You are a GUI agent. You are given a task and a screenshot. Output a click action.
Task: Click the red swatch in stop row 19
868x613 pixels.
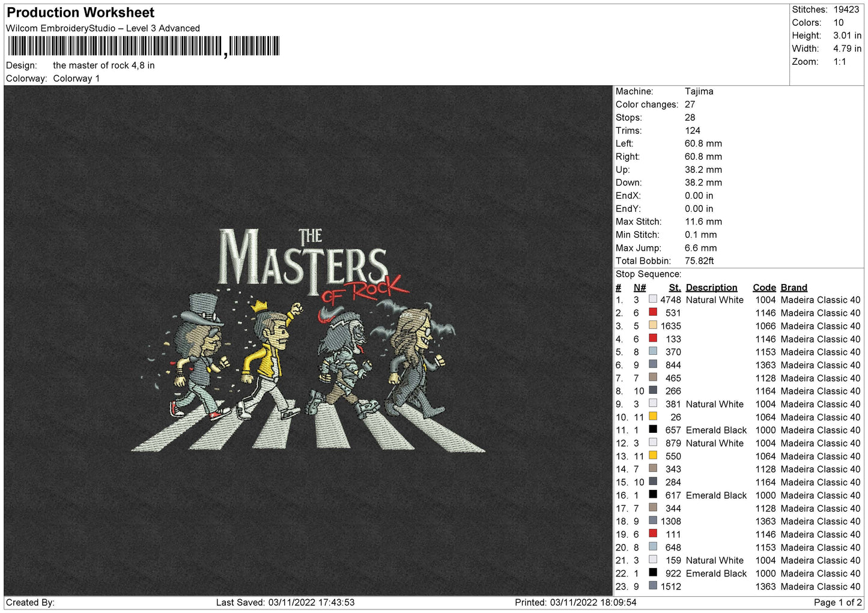[653, 534]
